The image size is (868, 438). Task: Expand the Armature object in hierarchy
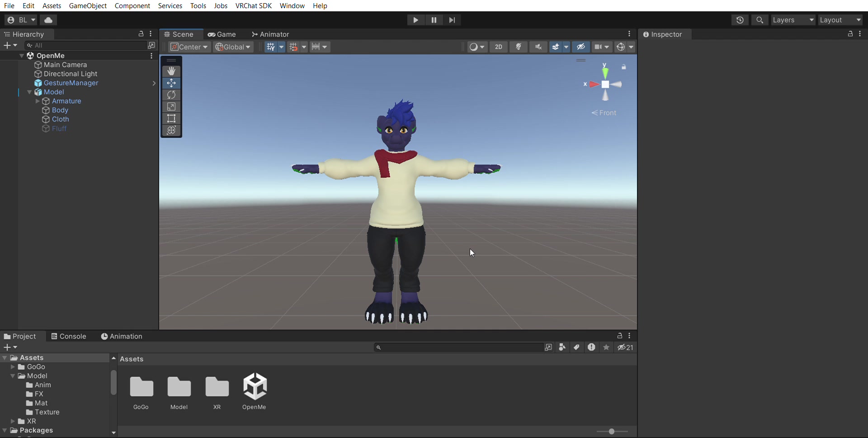pos(38,101)
